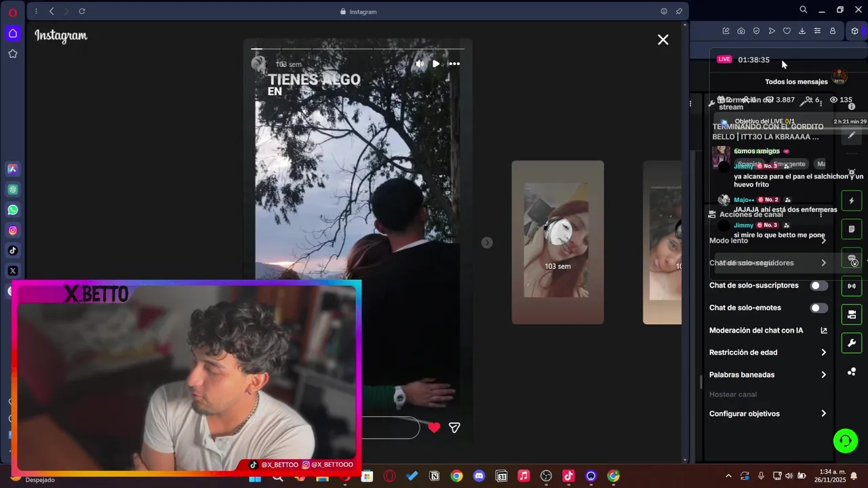Screen dimensions: 868x488
Task: Select Todos los mensajes filter
Action: coord(796,82)
